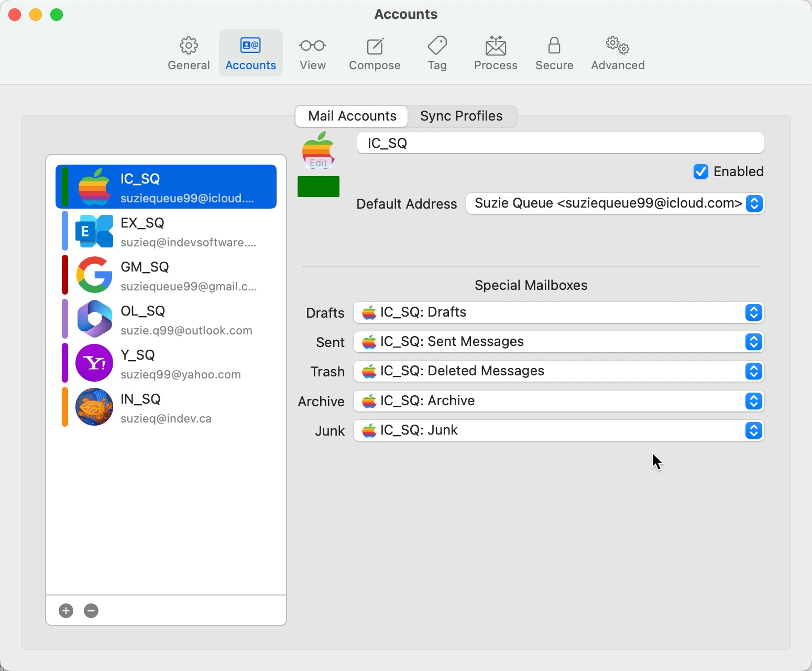Select the OL_SQ account row
Image resolution: width=812 pixels, height=671 pixels.
(x=166, y=319)
